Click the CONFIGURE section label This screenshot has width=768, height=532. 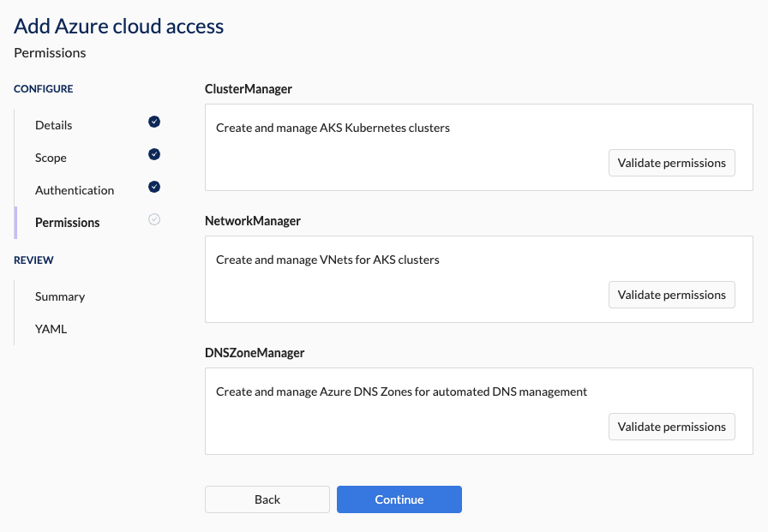coord(44,88)
